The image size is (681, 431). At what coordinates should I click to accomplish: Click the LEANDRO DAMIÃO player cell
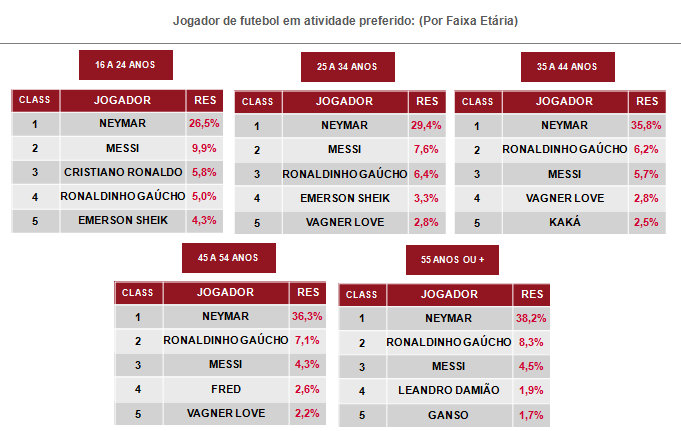pyautogui.click(x=448, y=390)
